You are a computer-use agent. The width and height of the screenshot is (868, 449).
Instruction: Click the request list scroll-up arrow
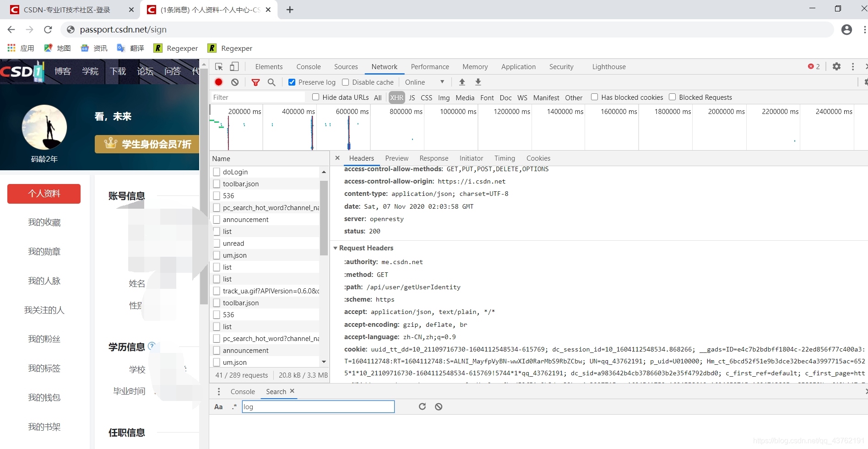[x=324, y=172]
